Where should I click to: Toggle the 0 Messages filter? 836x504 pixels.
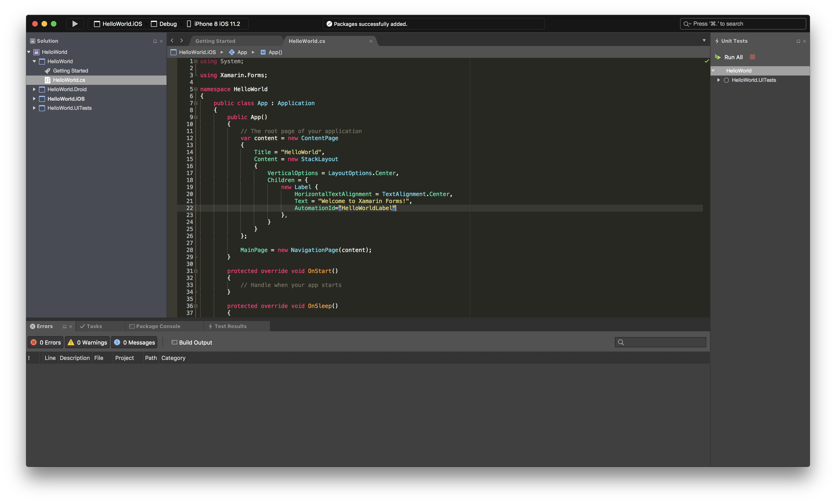click(x=134, y=342)
